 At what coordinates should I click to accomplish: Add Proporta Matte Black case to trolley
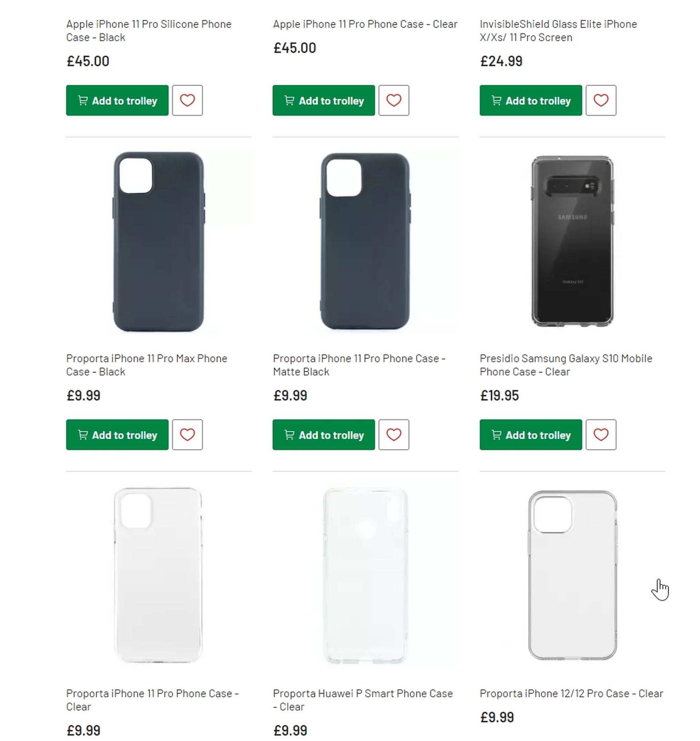[x=324, y=435]
